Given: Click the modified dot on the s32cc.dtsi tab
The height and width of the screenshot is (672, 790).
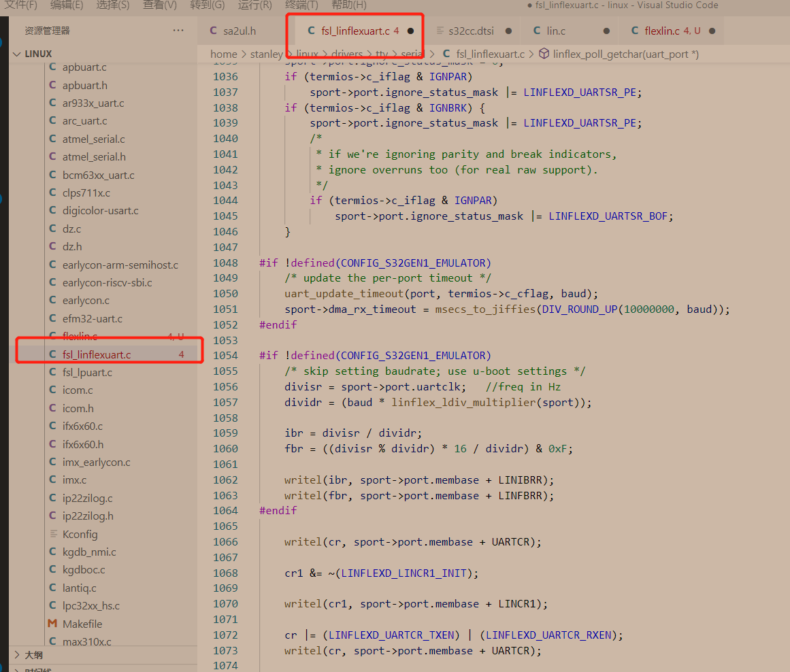Looking at the screenshot, I should click(508, 31).
